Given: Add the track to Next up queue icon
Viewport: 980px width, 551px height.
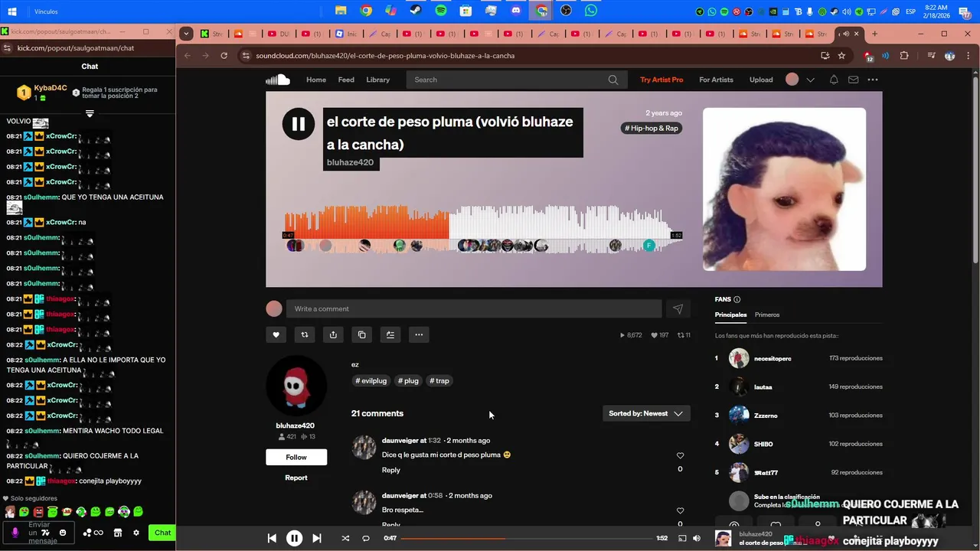Looking at the screenshot, I should tap(390, 334).
